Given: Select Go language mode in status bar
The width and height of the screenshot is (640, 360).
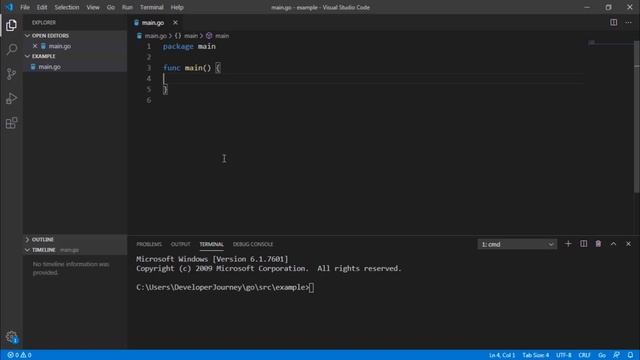Looking at the screenshot, I should (x=602, y=355).
